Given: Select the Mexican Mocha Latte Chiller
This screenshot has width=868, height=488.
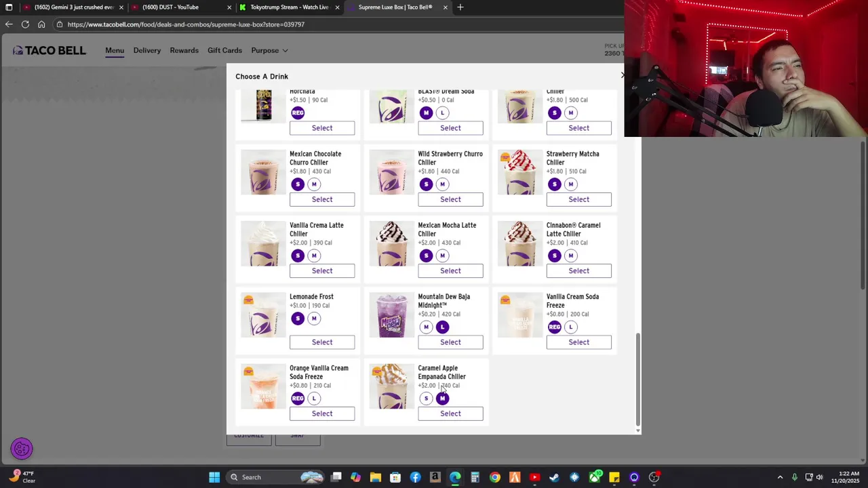Looking at the screenshot, I should (x=450, y=271).
